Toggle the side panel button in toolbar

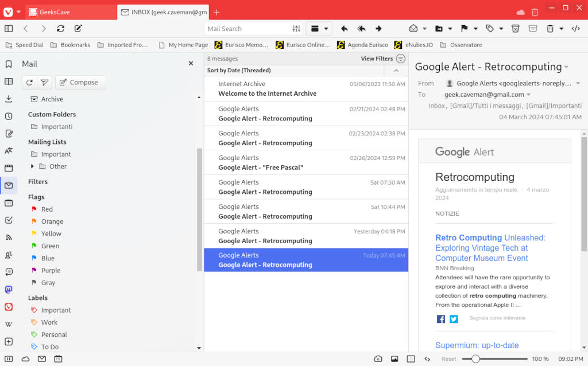[9, 29]
